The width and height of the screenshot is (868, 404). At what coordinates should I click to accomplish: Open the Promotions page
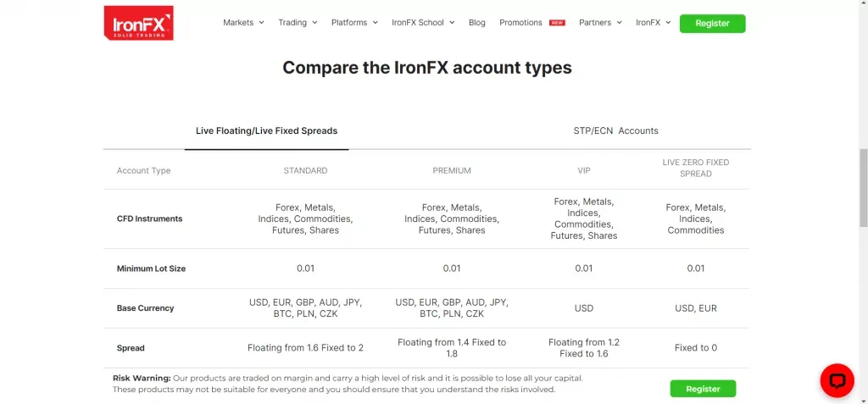coord(520,23)
